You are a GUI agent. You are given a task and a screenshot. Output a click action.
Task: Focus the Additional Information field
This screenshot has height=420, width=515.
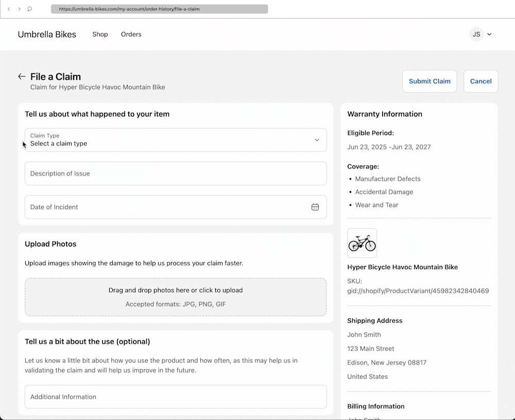tap(176, 397)
